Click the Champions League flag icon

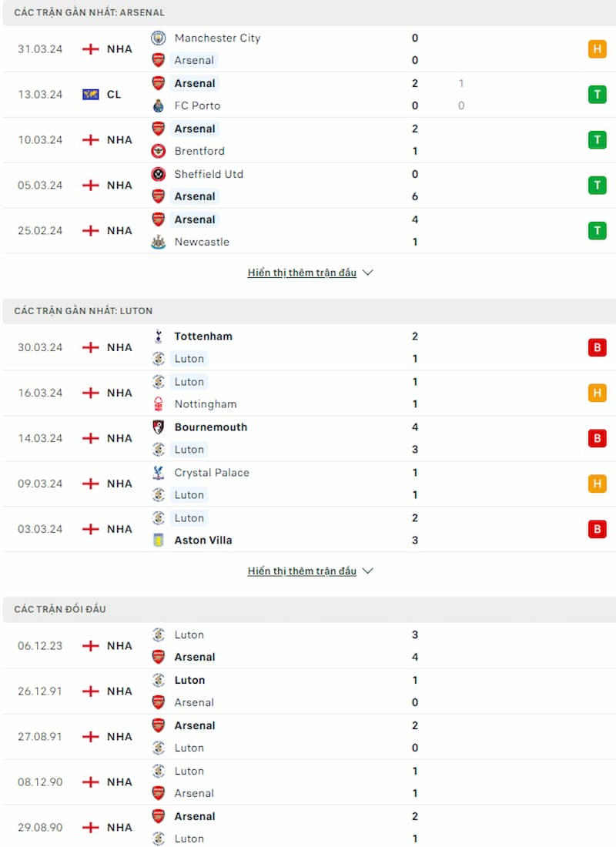[90, 95]
